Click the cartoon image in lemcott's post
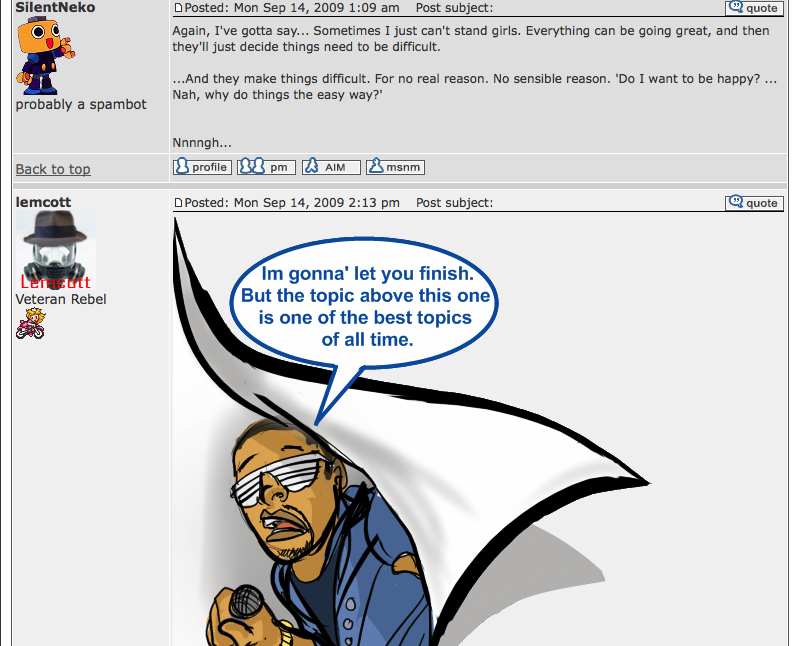The image size is (794, 646). (411, 431)
